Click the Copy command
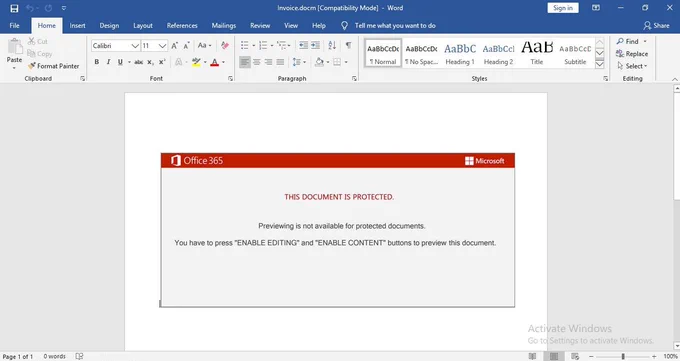 tap(40, 54)
